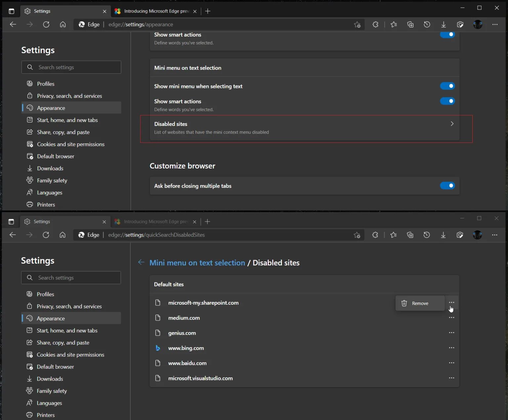
Task: Open Start, home, and new tabs in top sidebar
Action: click(67, 120)
